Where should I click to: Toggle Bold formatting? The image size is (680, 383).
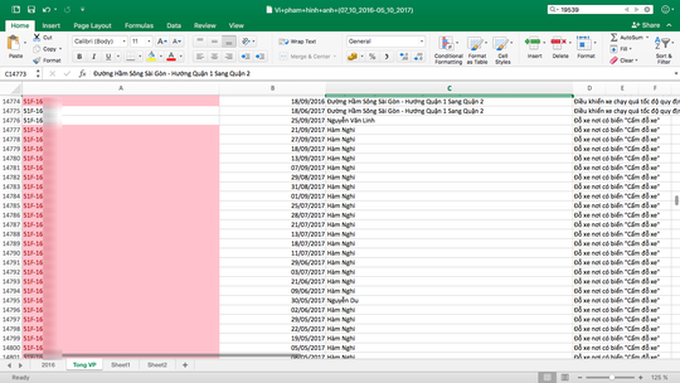pyautogui.click(x=79, y=56)
